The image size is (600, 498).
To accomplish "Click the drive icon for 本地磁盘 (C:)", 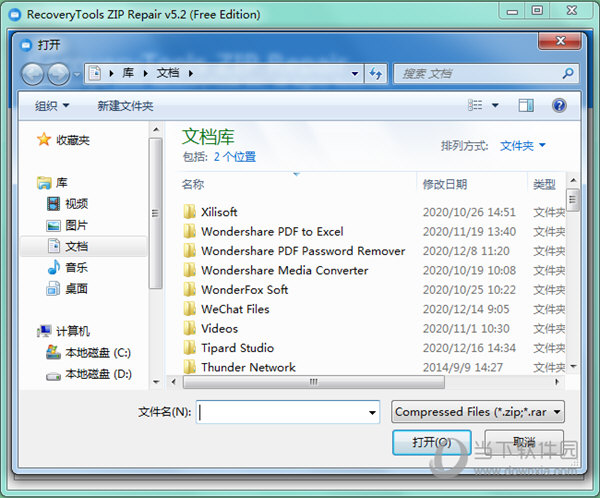I will pos(53,352).
